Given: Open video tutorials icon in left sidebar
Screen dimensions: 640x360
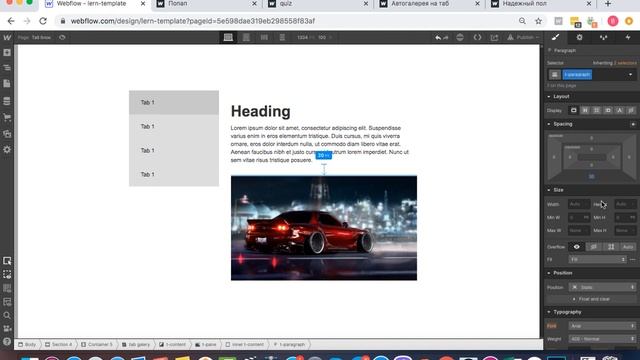Looking at the screenshot, I should (x=7, y=328).
